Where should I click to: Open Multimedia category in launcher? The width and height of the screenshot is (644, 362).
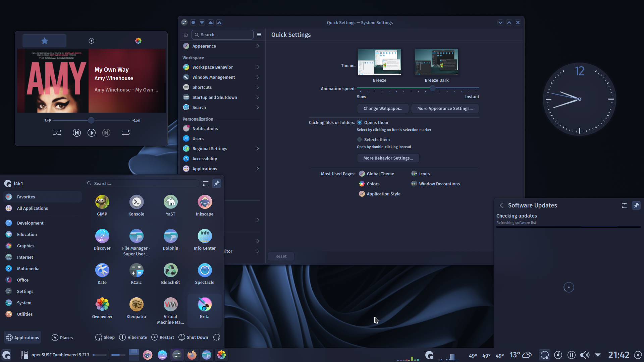[x=42, y=268]
